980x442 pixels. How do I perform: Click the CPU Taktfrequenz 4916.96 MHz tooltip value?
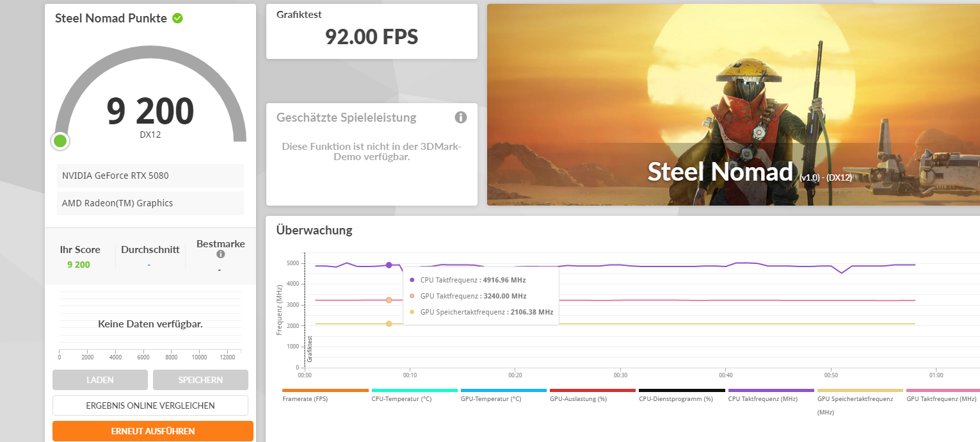(x=503, y=280)
